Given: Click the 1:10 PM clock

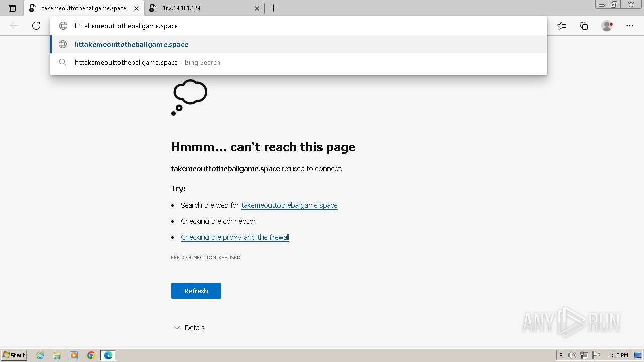Looking at the screenshot, I should (x=618, y=355).
